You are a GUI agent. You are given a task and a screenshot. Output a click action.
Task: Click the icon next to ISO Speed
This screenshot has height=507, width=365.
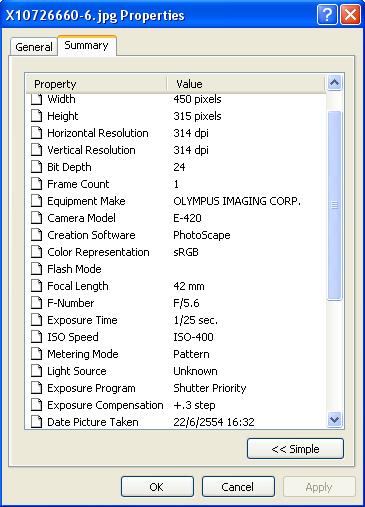(37, 337)
